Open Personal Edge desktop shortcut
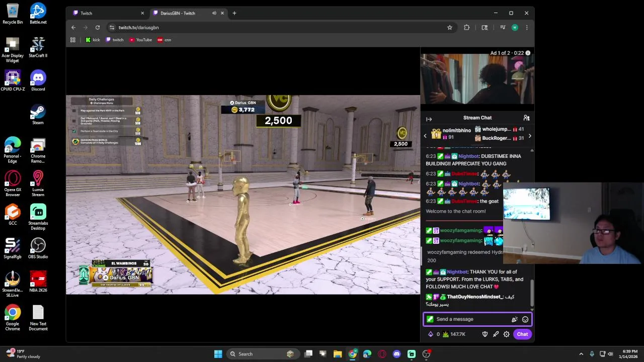This screenshot has width=644, height=362. (x=13, y=150)
